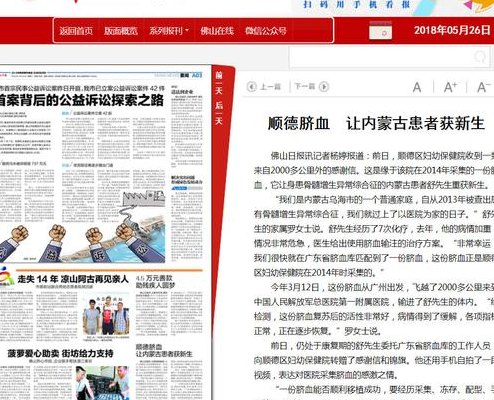The height and width of the screenshot is (400, 494).
Task: Go to previous article arrow icon
Action: click(252, 87)
